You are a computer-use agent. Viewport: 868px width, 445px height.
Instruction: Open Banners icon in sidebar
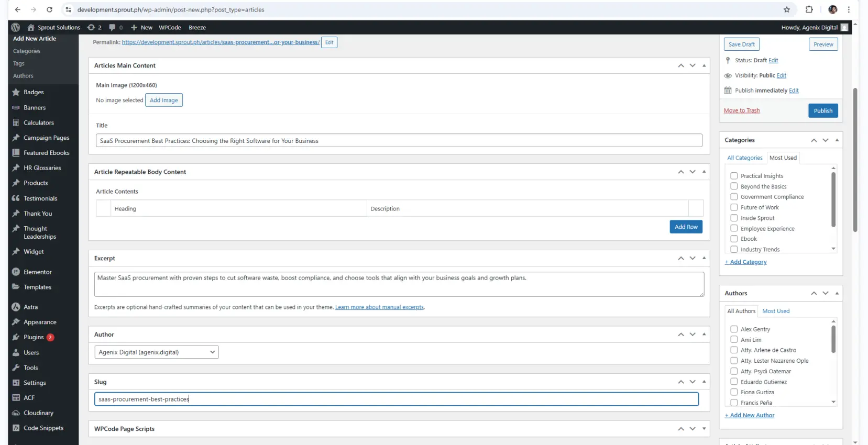[16, 107]
